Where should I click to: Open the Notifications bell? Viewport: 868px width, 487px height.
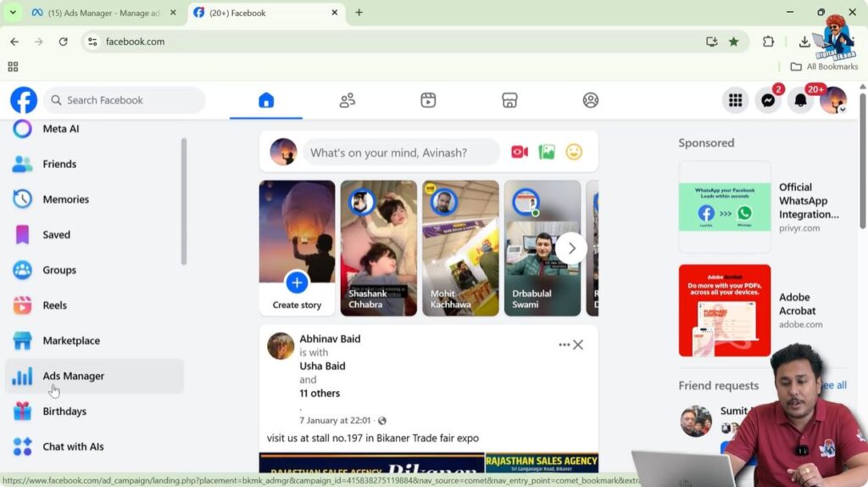point(800,100)
